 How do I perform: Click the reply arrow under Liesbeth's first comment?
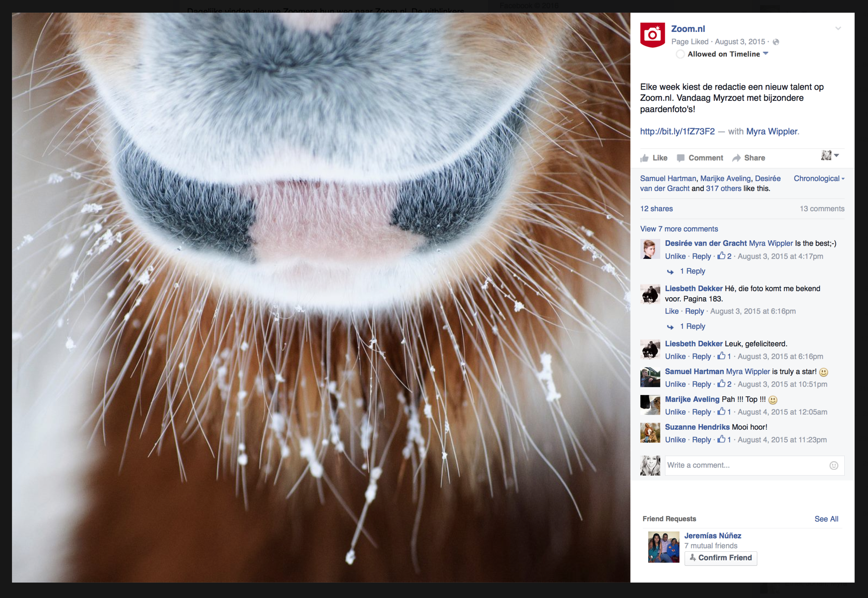pos(670,327)
